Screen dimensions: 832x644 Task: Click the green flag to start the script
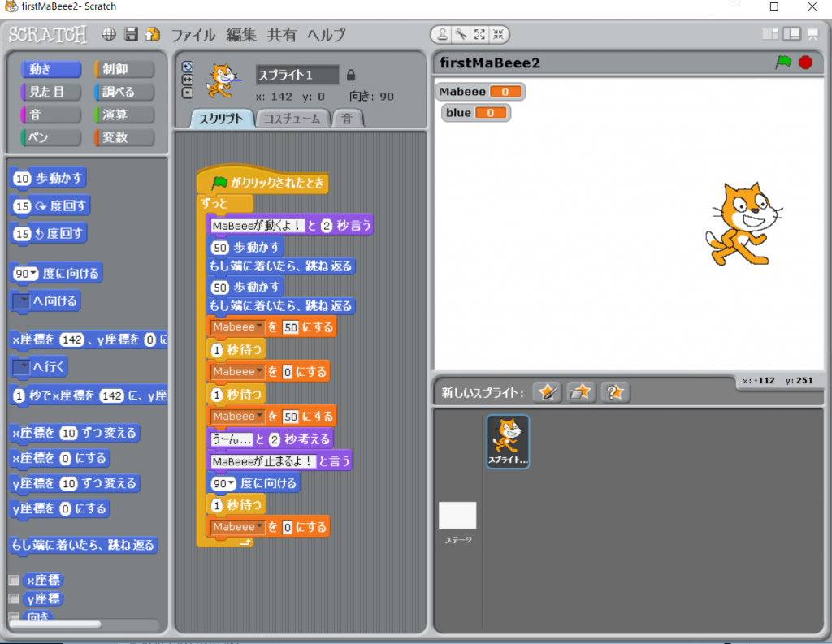(x=782, y=63)
